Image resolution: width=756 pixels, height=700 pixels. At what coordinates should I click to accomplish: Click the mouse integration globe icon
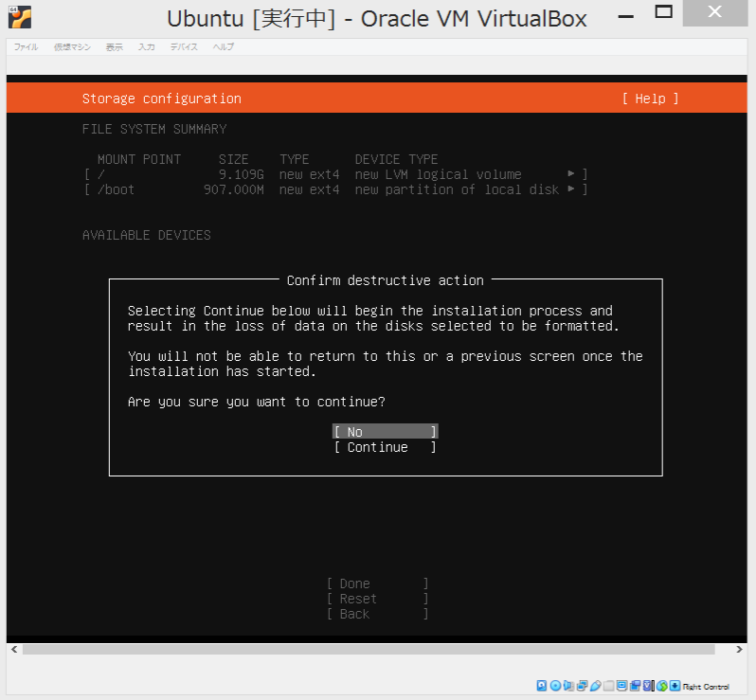tap(662, 686)
